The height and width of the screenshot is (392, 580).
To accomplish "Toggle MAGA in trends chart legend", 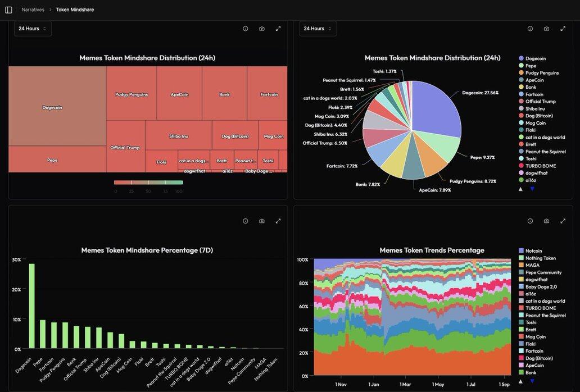I will pyautogui.click(x=529, y=265).
